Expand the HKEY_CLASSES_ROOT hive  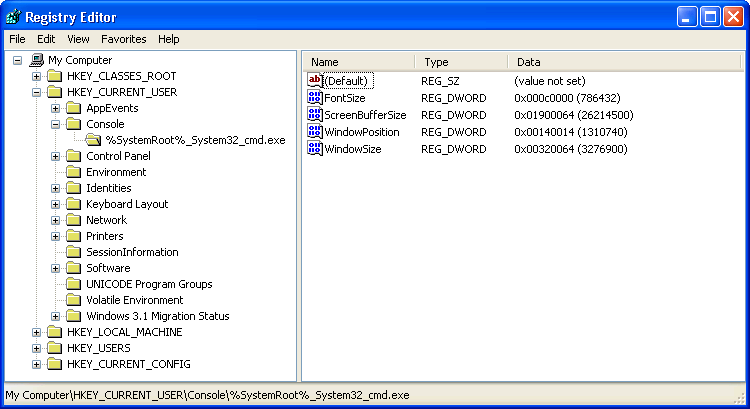tap(37, 76)
